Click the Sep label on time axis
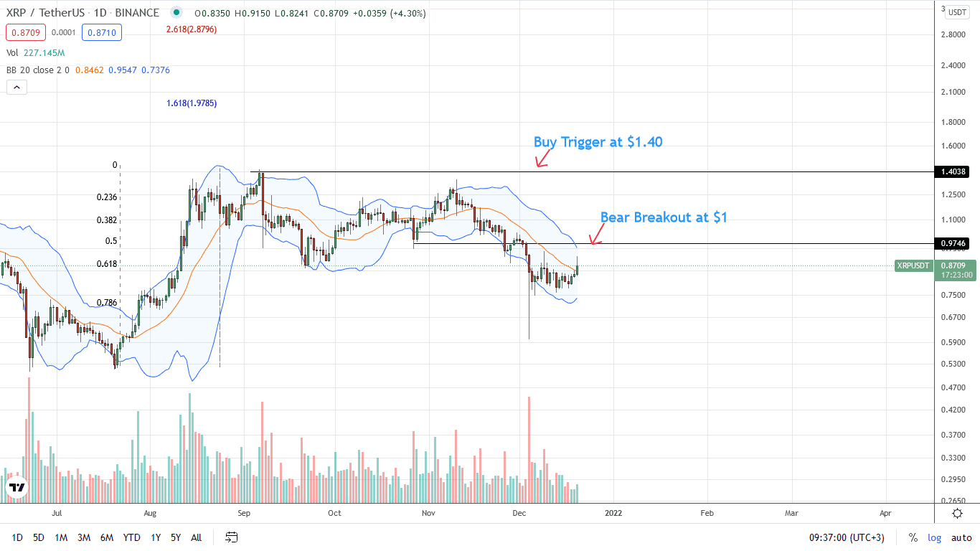The height and width of the screenshot is (551, 980). pyautogui.click(x=244, y=513)
